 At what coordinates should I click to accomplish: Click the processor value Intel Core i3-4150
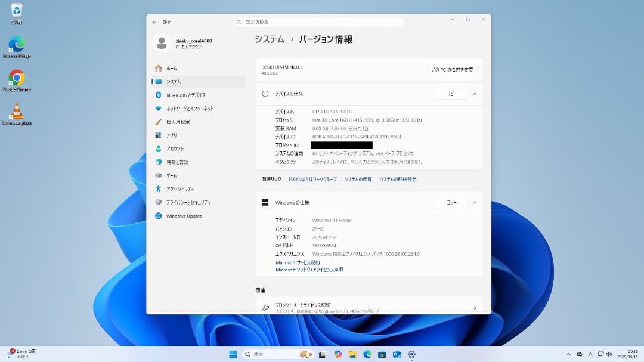367,120
